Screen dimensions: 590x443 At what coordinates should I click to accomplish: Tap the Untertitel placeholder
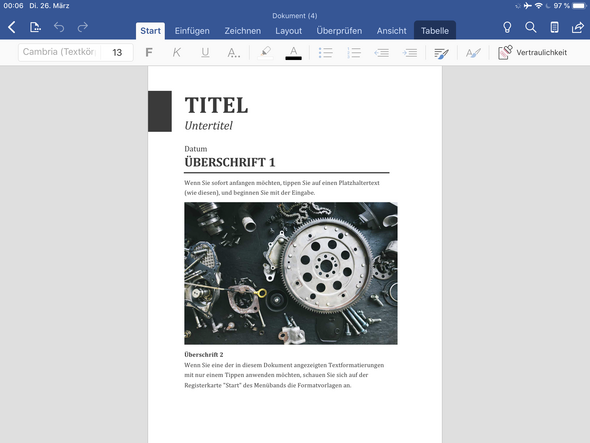[208, 126]
